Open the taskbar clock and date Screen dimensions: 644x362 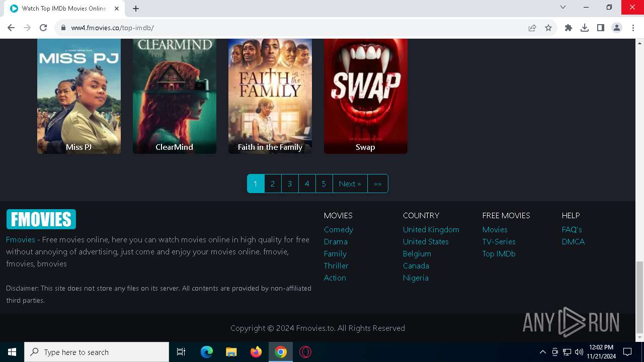pyautogui.click(x=601, y=352)
